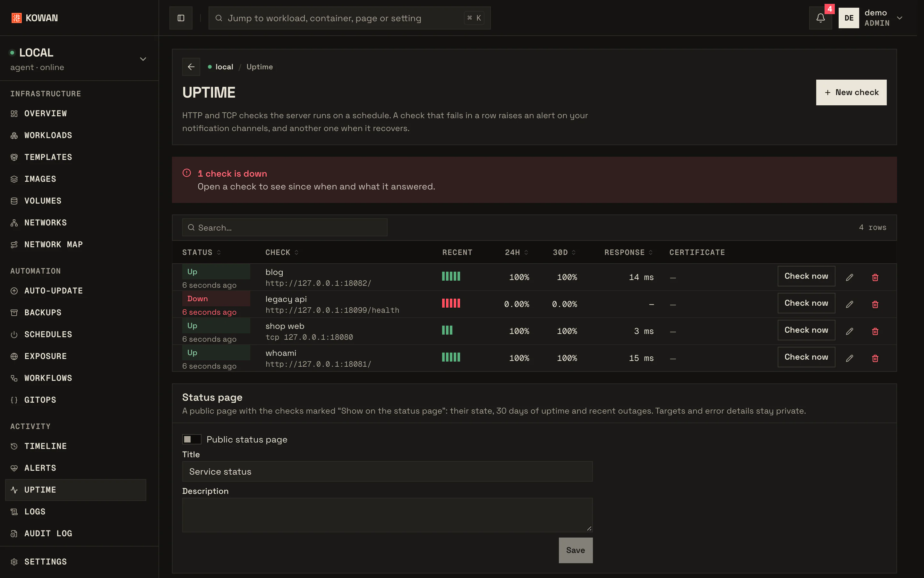Delete the shop web check trash icon
Image resolution: width=924 pixels, height=578 pixels.
875,331
